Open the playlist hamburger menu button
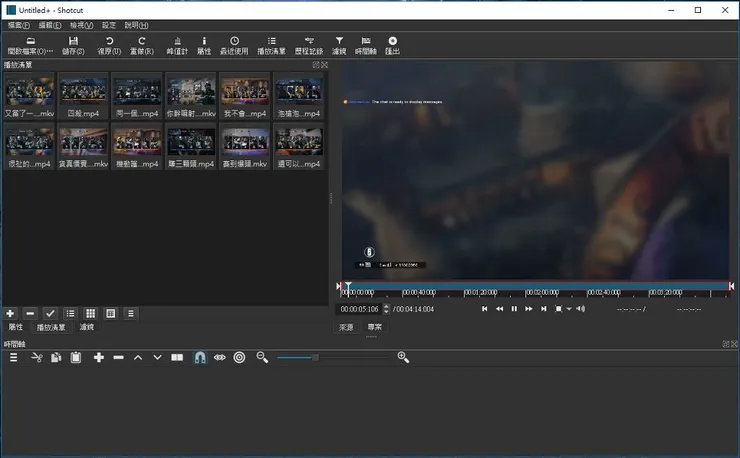 point(131,313)
